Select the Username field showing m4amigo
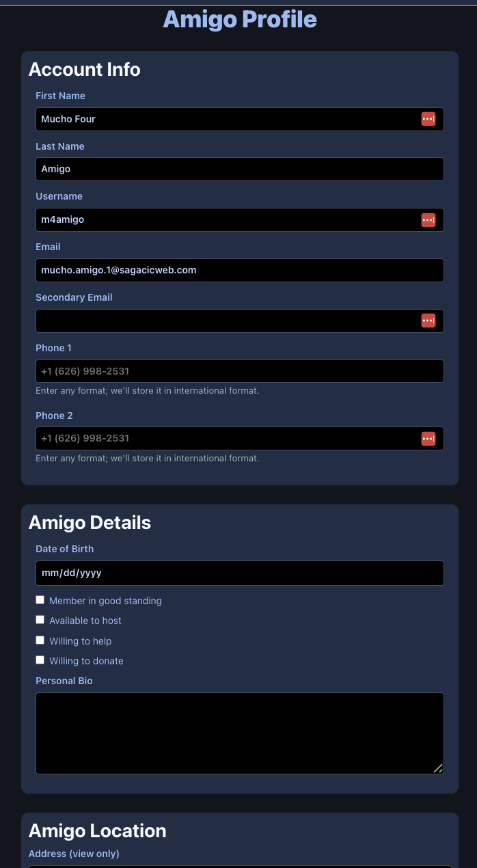 [x=205, y=219]
